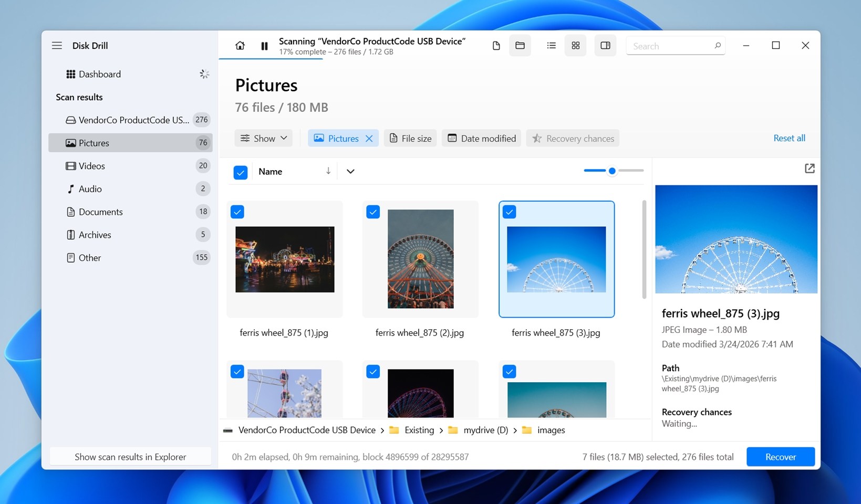Adjust the thumbnail size slider
Image resolution: width=861 pixels, height=504 pixels.
click(612, 171)
